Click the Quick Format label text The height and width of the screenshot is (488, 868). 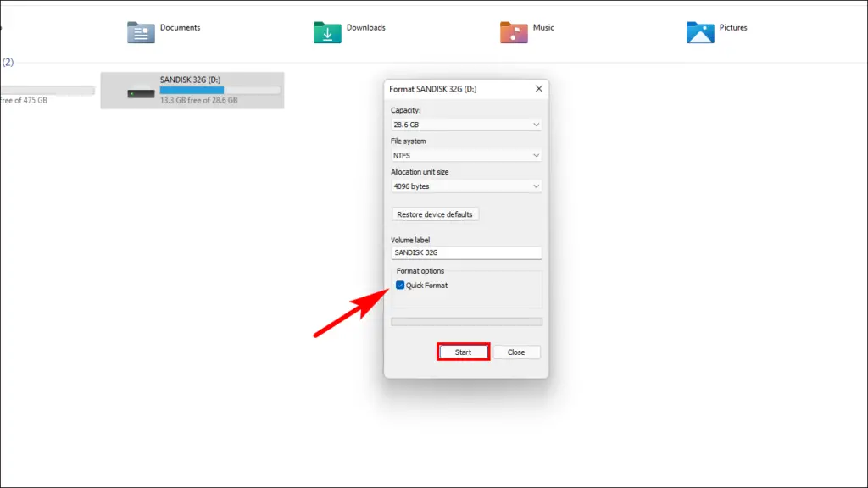pyautogui.click(x=426, y=286)
